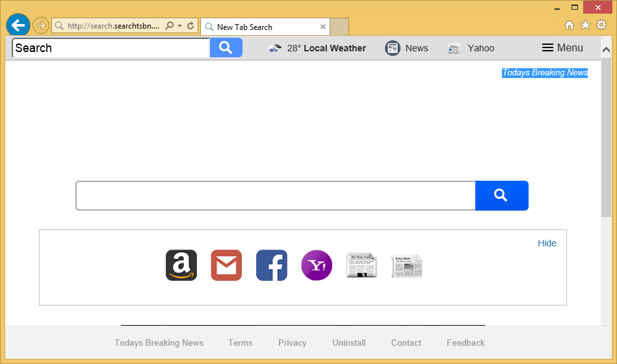Go back using the browser back arrow
Viewport: 617px width, 364px height.
click(x=18, y=25)
